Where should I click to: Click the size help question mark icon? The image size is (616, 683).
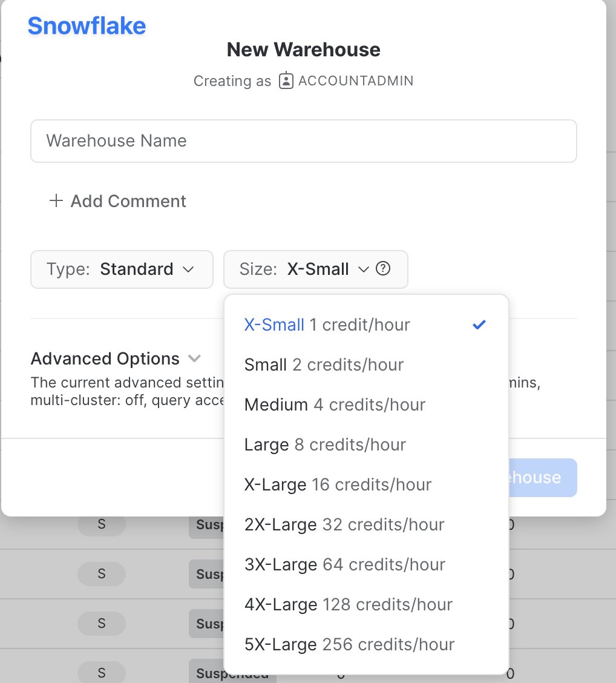click(383, 268)
